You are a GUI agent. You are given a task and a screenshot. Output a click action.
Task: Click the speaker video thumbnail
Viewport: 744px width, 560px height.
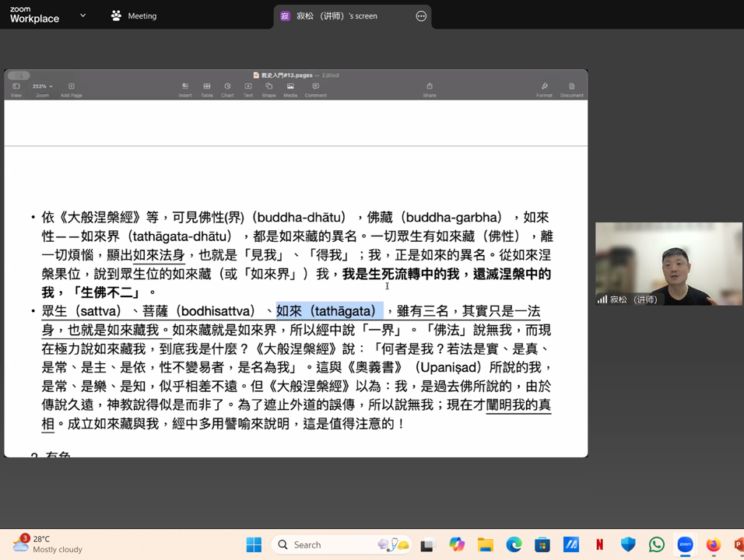pyautogui.click(x=669, y=264)
